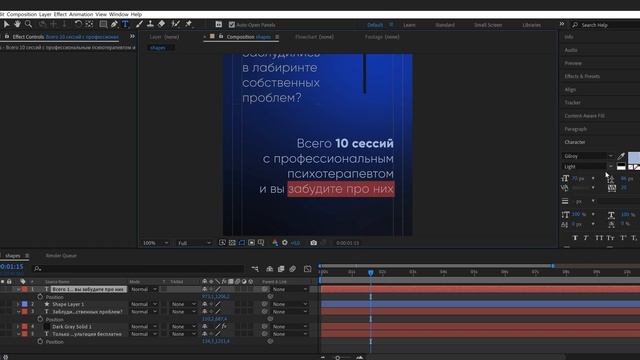The image size is (640, 360).
Task: Toggle mask and shape path visibility
Action: point(242,243)
